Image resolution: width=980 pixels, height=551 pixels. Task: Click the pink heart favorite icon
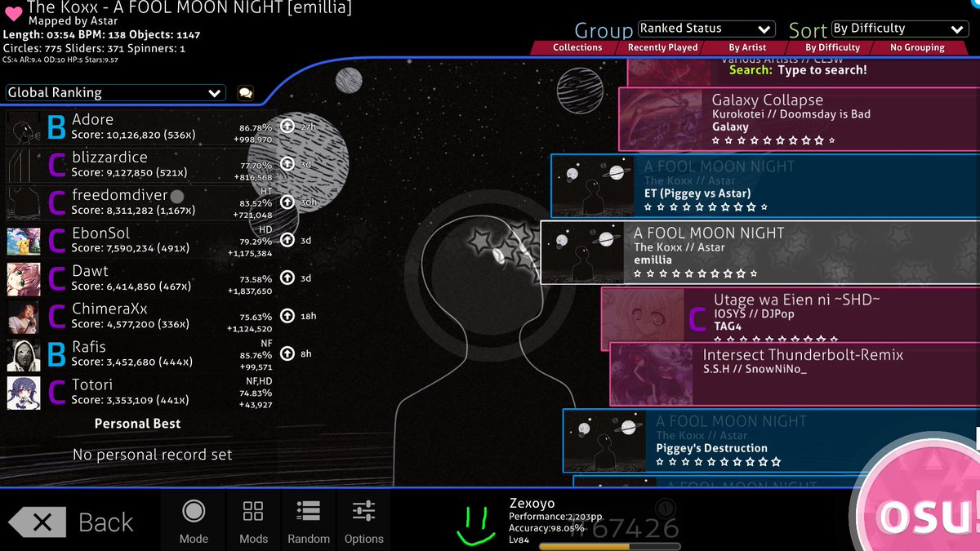[12, 12]
